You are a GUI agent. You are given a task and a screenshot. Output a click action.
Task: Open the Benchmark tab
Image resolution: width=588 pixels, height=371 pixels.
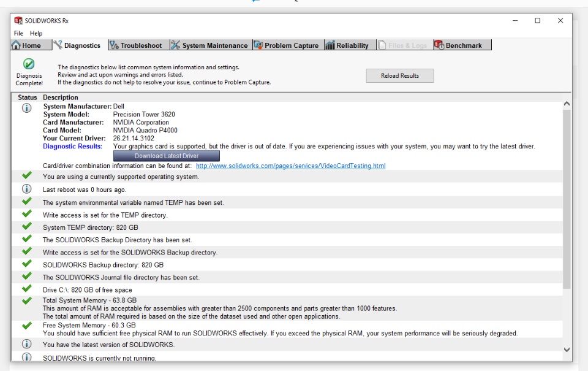[x=462, y=45]
